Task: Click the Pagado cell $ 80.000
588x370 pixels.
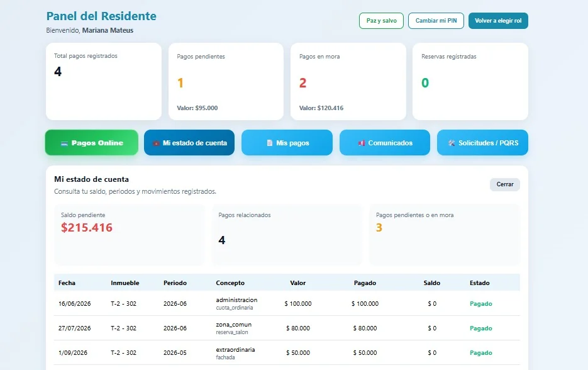Action: pos(365,328)
